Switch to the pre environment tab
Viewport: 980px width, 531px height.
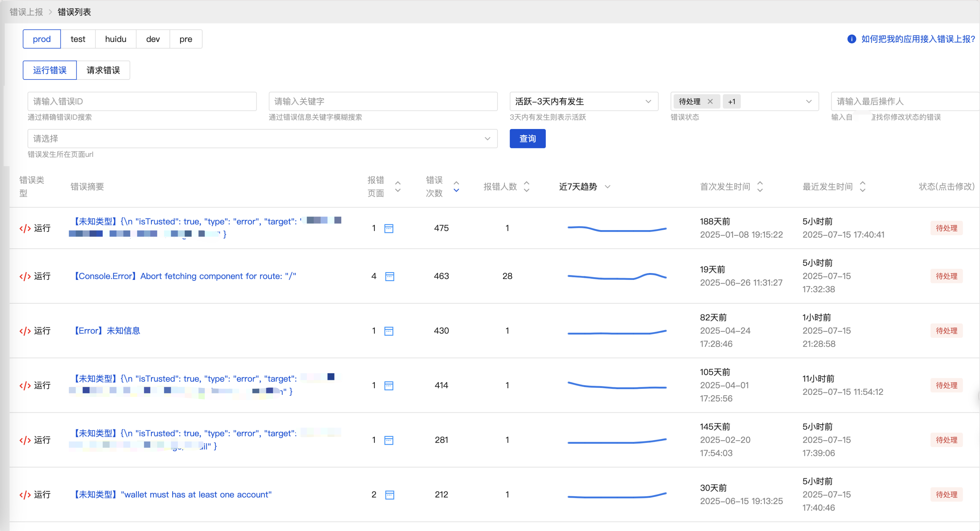point(186,39)
